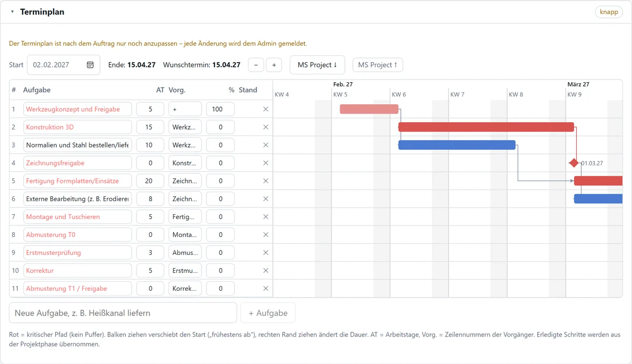Select red Gantt bar of Konstruktion 3D
Screen dimensions: 632x364
click(486, 127)
